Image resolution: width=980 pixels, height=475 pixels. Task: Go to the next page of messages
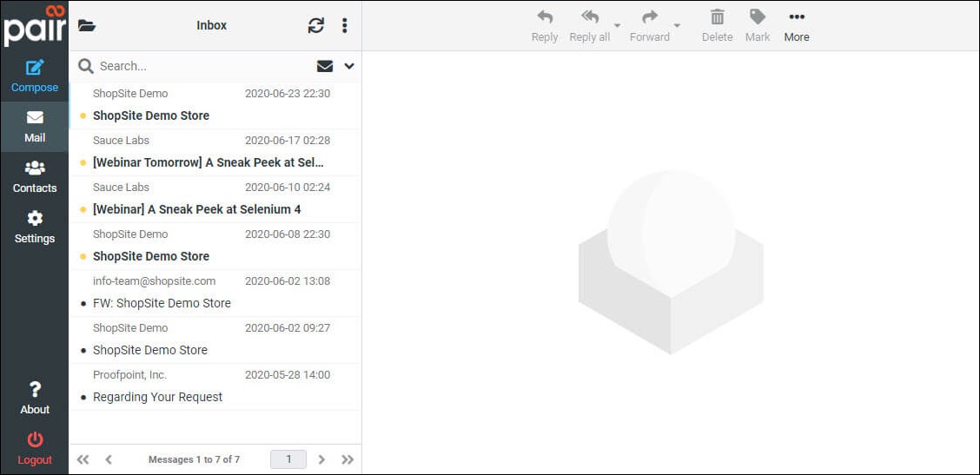[321, 459]
